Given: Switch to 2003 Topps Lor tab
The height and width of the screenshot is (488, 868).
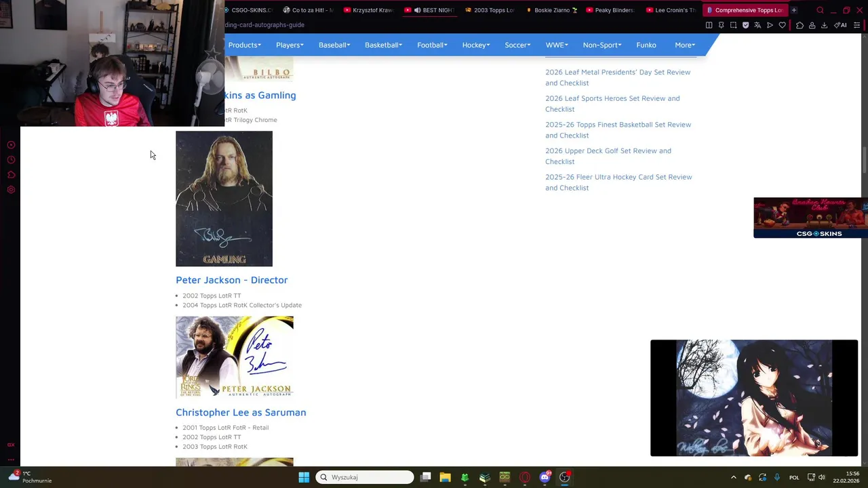Looking at the screenshot, I should tap(490, 10).
